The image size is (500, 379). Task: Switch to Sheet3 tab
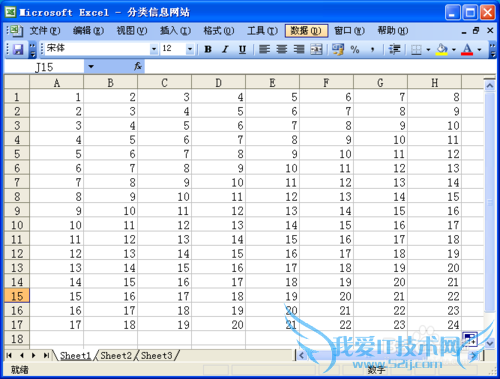pyautogui.click(x=157, y=356)
